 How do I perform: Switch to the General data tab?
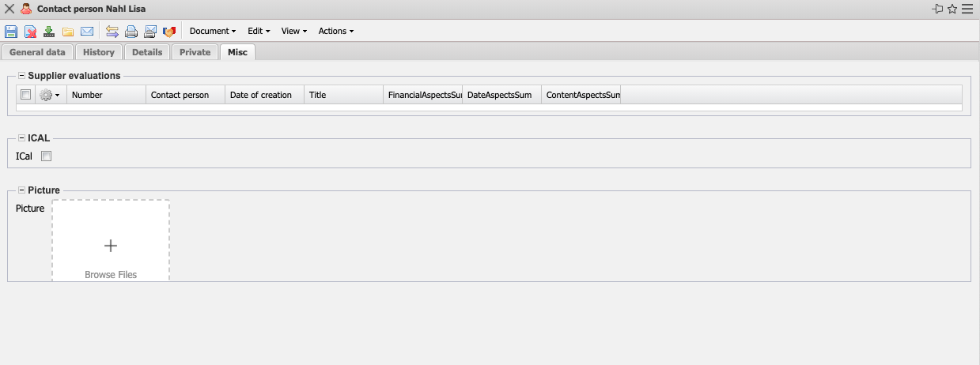(x=37, y=52)
